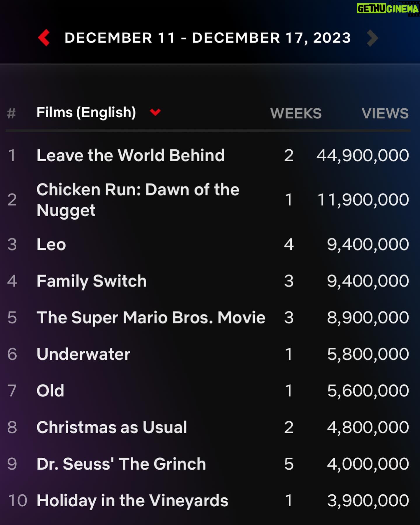This screenshot has width=420, height=525.
Task: Go to previous week with red left arrow
Action: (x=44, y=38)
